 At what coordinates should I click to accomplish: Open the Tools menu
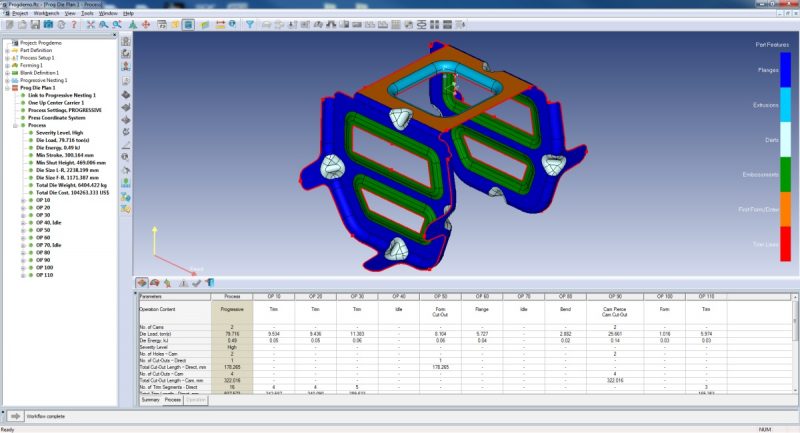[x=87, y=13]
